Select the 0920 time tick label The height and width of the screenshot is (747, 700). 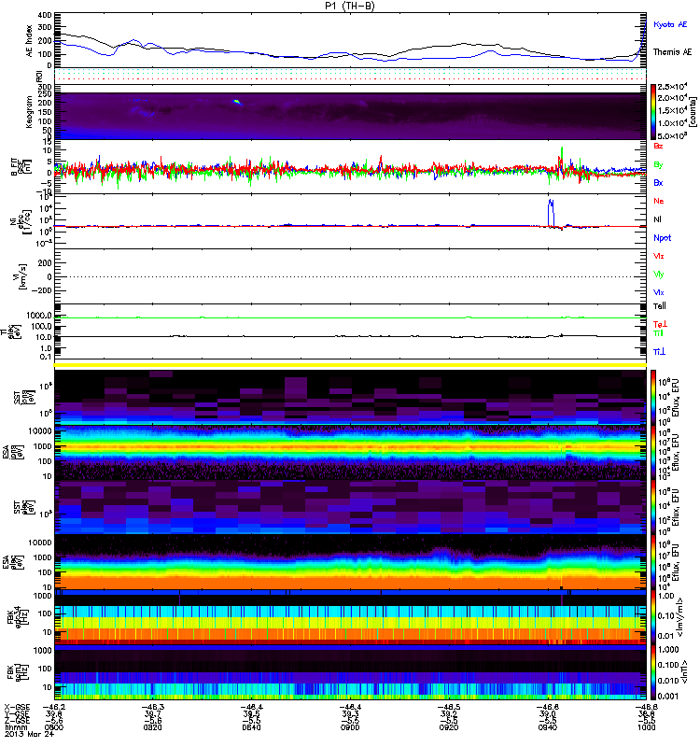pyautogui.click(x=449, y=727)
